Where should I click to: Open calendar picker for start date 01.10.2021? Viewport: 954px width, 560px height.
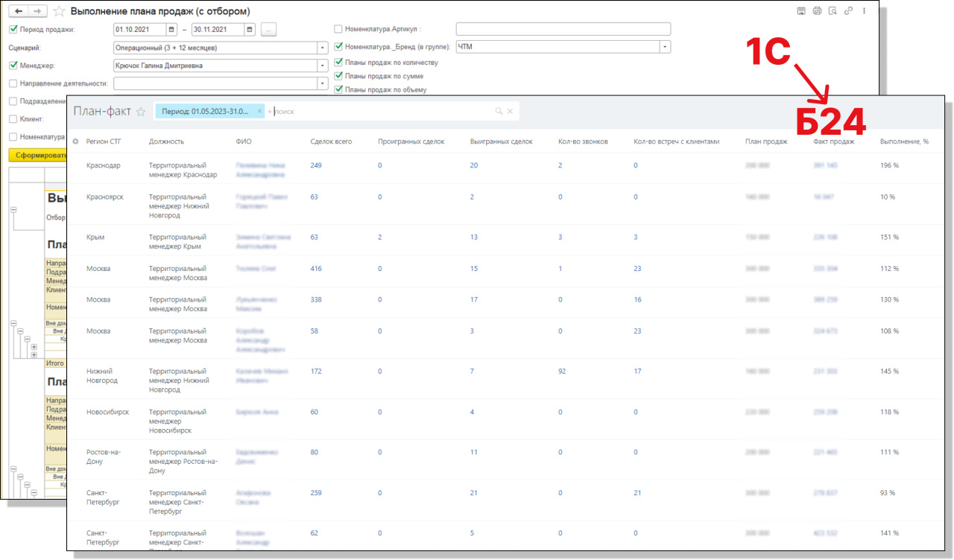click(172, 30)
